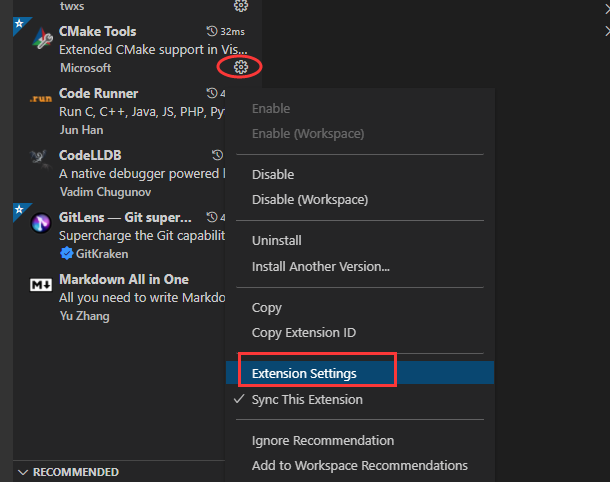Click the Code Runner activation clock icon

(212, 93)
